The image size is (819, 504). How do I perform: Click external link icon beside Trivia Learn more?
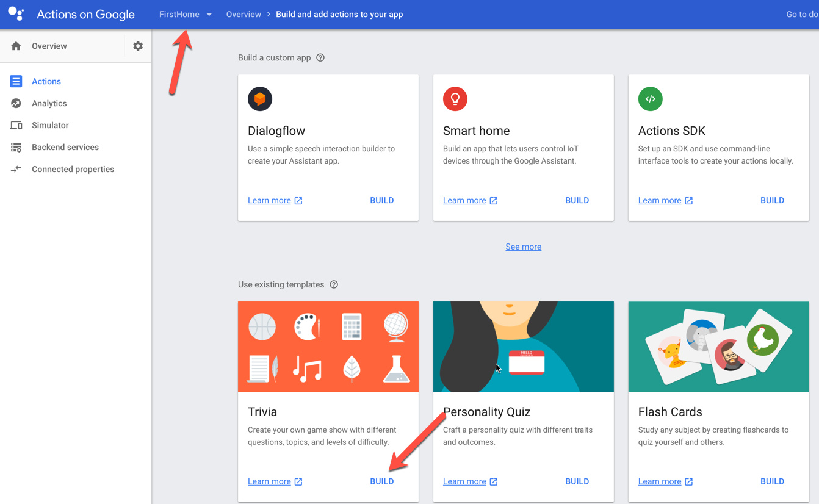pyautogui.click(x=298, y=482)
